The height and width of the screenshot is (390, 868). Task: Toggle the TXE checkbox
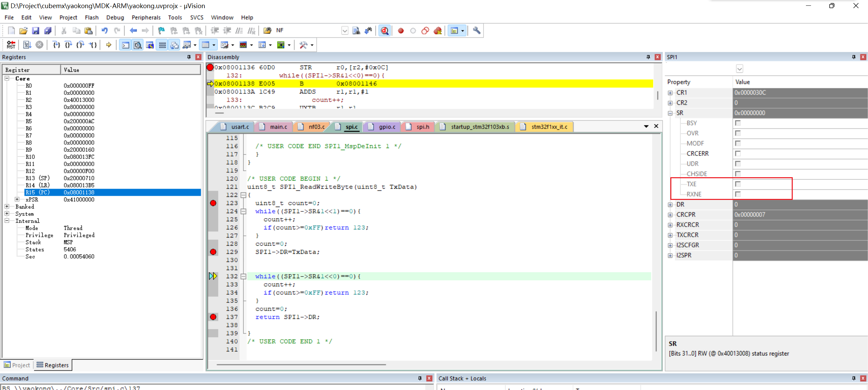[x=738, y=184]
